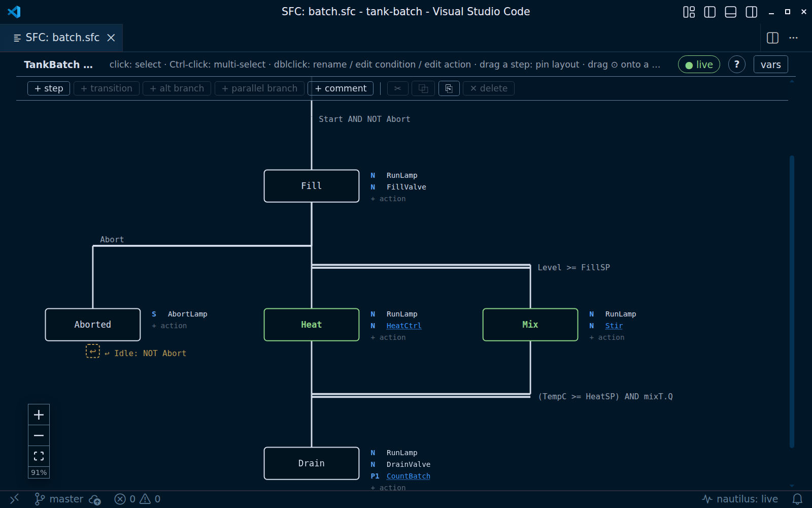
Task: Open the vars panel
Action: tap(770, 65)
